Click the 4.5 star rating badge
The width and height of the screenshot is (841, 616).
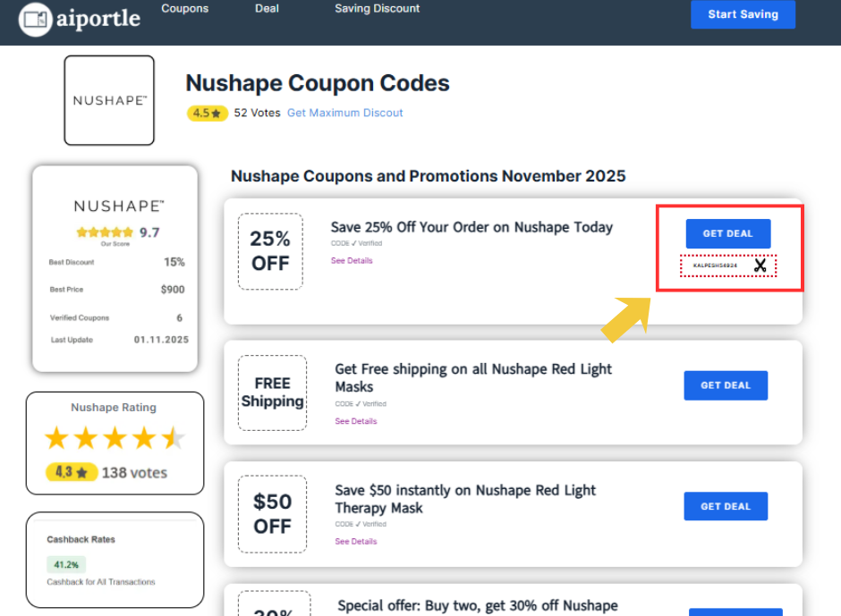coord(207,114)
